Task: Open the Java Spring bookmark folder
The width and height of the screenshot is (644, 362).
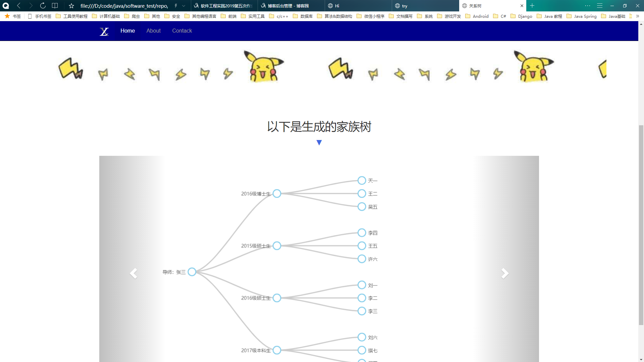Action: tap(581, 16)
